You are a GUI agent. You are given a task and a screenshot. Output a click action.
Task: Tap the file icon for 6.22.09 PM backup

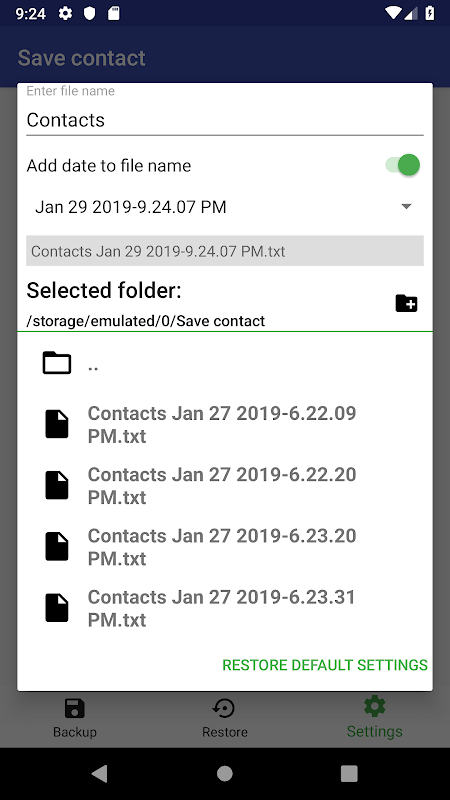[57, 424]
